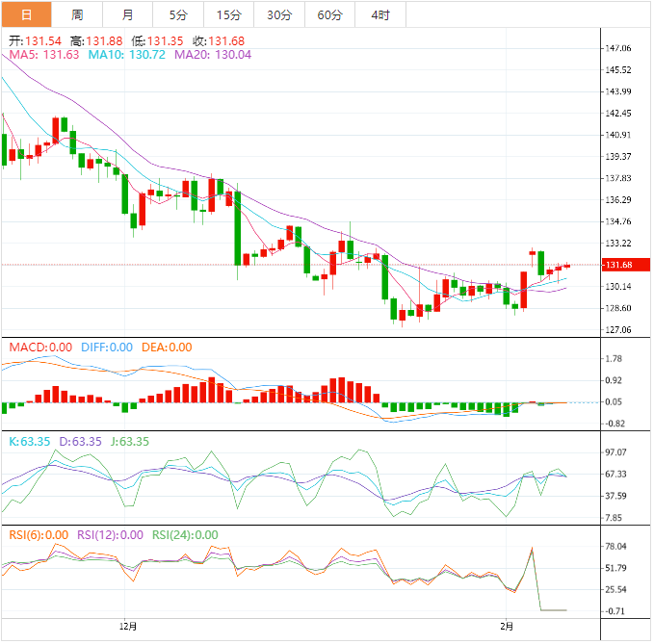Switch to the 4时 timeframe tab
Screen dimensions: 654x644
point(380,14)
